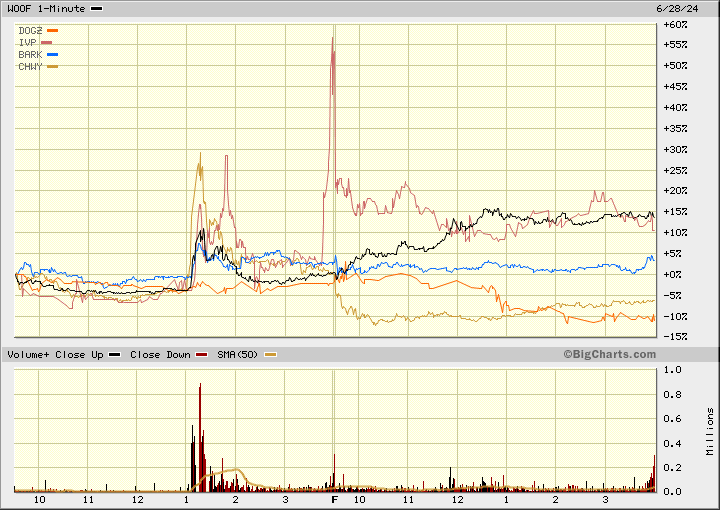Click the black WOOF legend swatch

[x=97, y=9]
